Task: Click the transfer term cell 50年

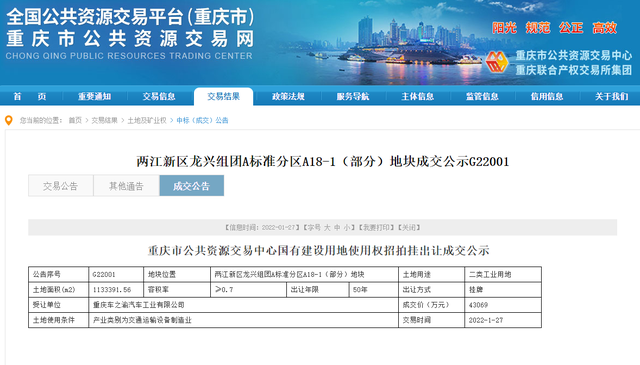Action: [373, 290]
